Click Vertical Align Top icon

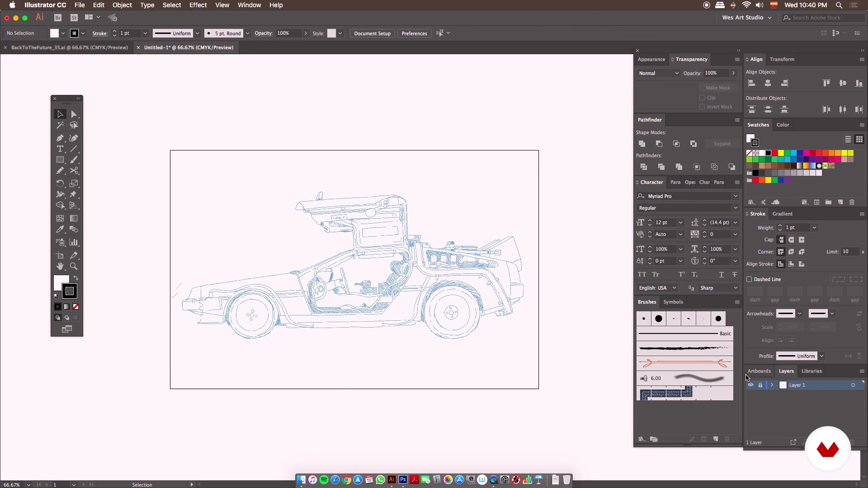(x=826, y=83)
